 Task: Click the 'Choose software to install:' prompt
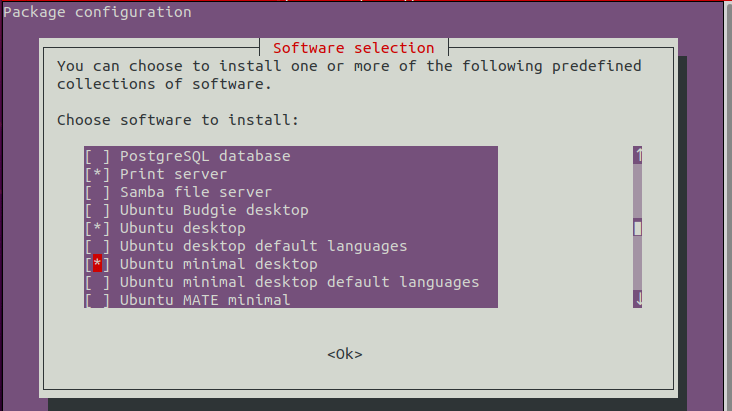click(177, 120)
